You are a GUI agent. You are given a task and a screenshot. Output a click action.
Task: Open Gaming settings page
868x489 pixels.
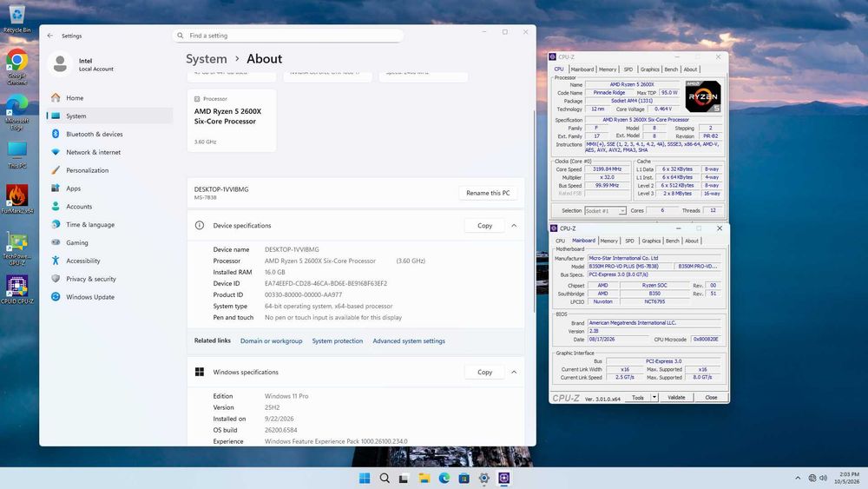(109, 242)
